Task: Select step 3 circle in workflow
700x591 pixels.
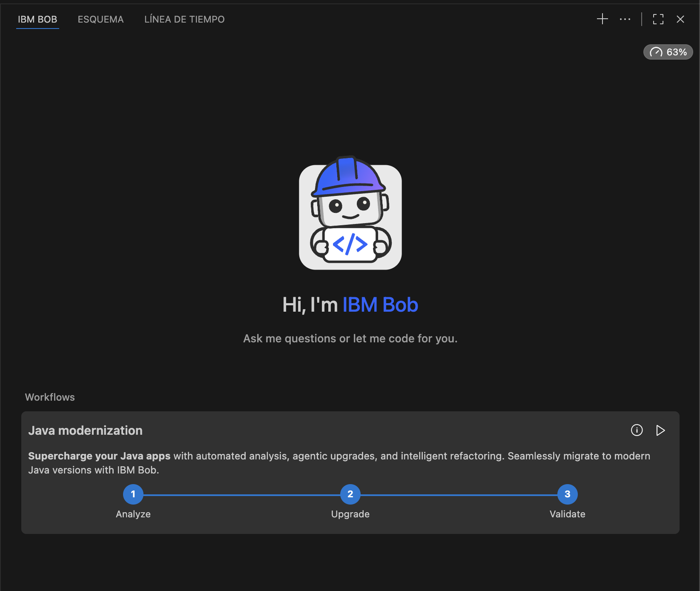Action: (x=567, y=494)
